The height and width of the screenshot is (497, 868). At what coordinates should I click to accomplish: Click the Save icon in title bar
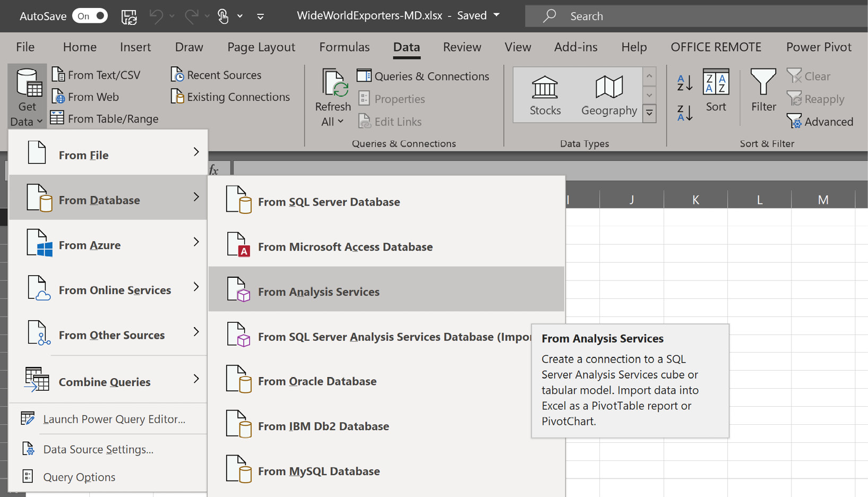129,16
